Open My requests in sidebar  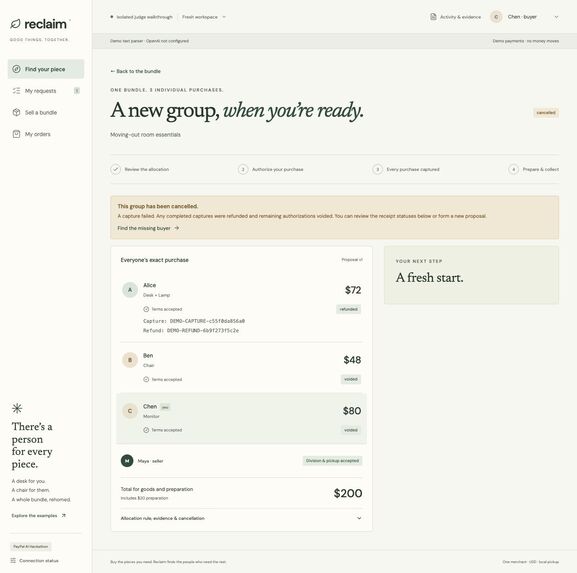[46, 91]
